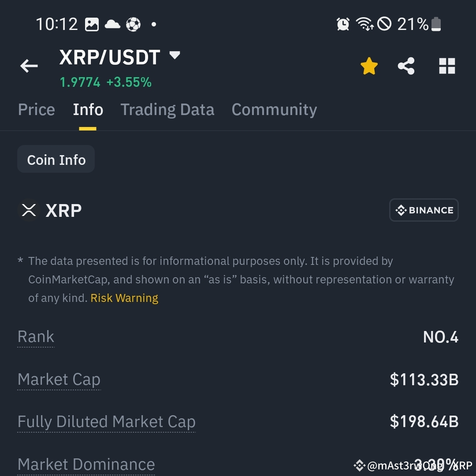Tap the Market Cap underlined label

[59, 379]
